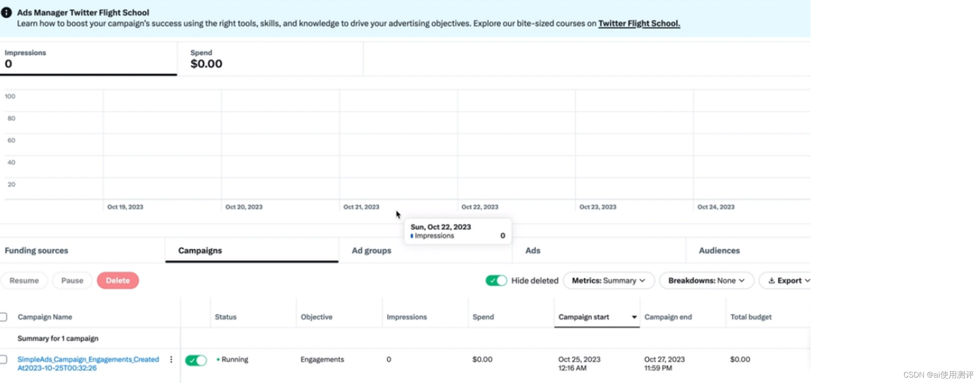Click the Engagements objective cell
Viewport: 980px width, 383px height.
click(322, 360)
